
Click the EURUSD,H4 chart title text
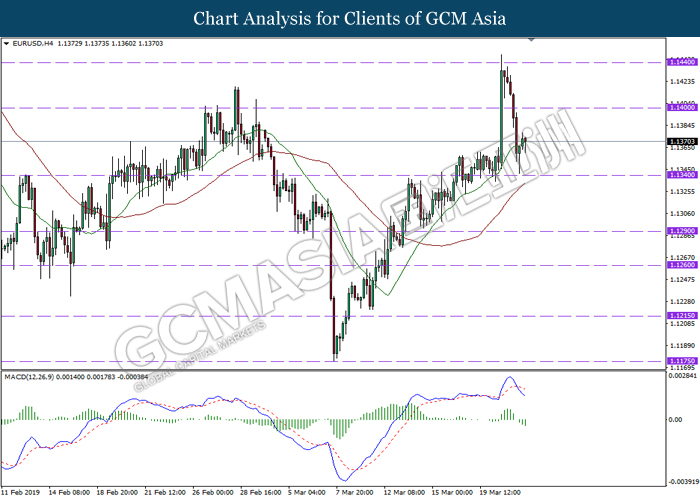coord(33,44)
